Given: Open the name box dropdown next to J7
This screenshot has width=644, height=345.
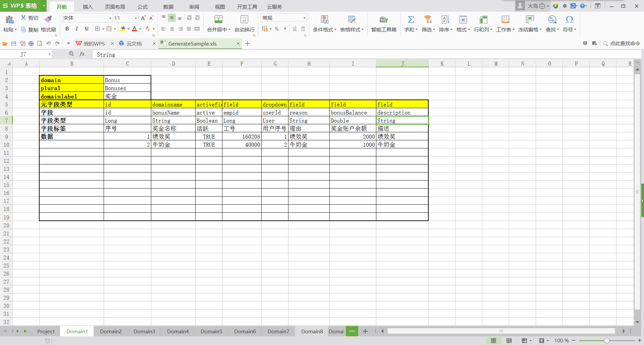Looking at the screenshot, I should [49, 54].
